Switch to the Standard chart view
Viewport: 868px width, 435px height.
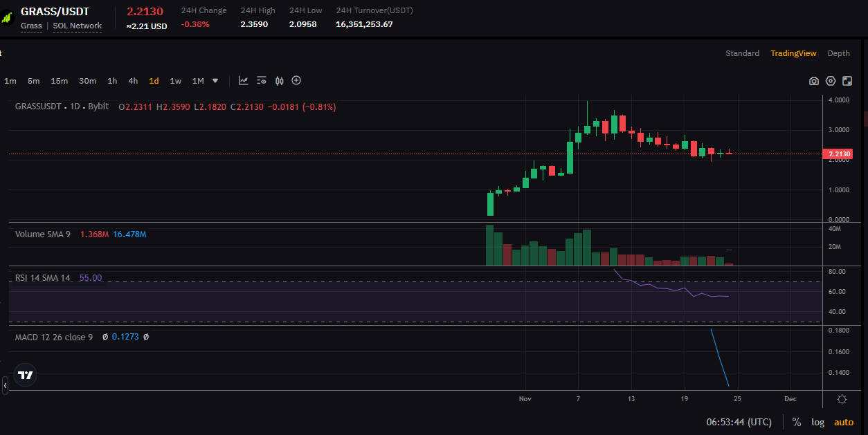coord(742,53)
